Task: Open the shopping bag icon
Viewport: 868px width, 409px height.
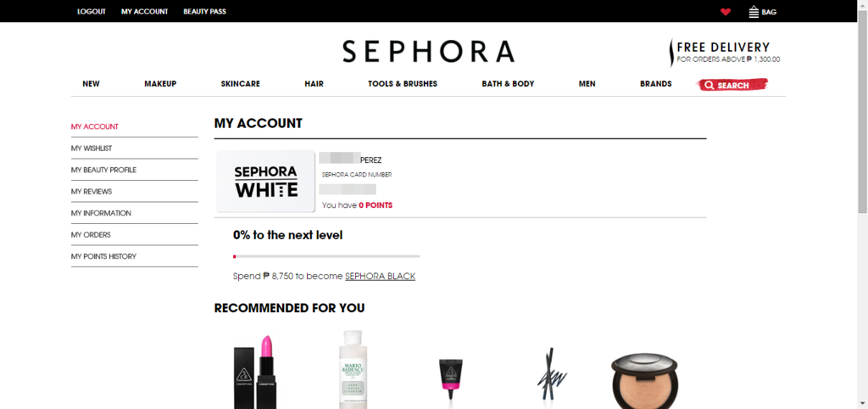Action: 754,12
